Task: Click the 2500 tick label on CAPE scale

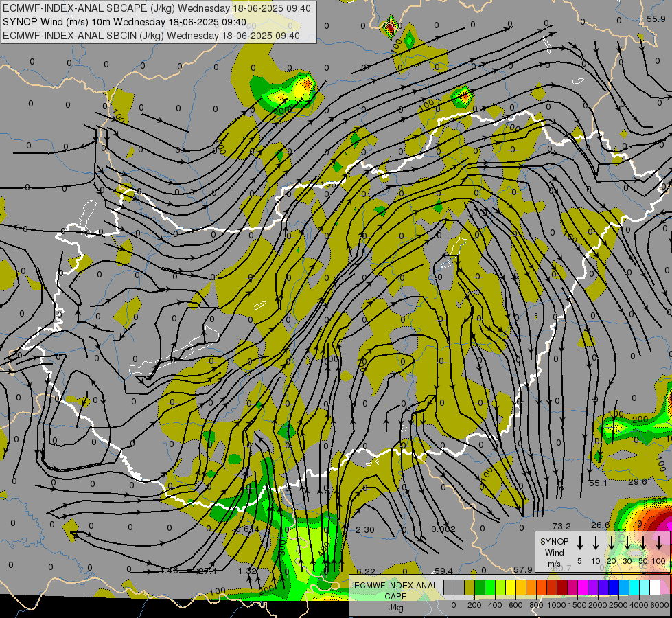Action: 618,605
